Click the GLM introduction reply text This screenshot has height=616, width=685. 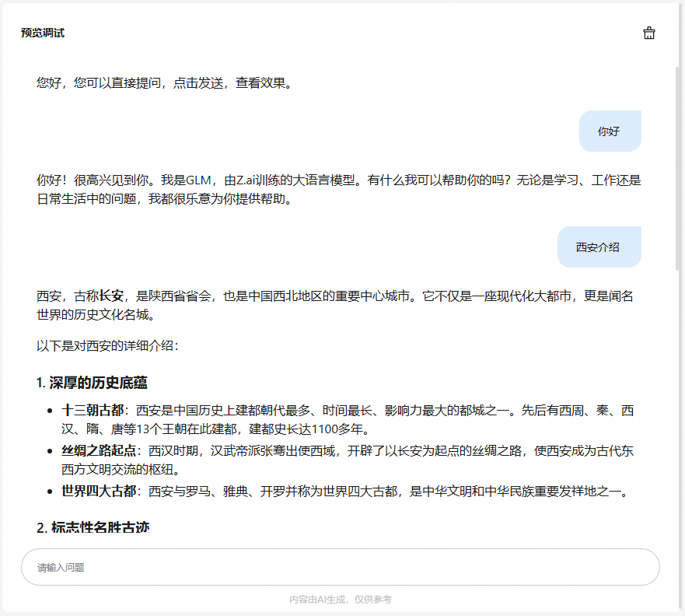338,189
